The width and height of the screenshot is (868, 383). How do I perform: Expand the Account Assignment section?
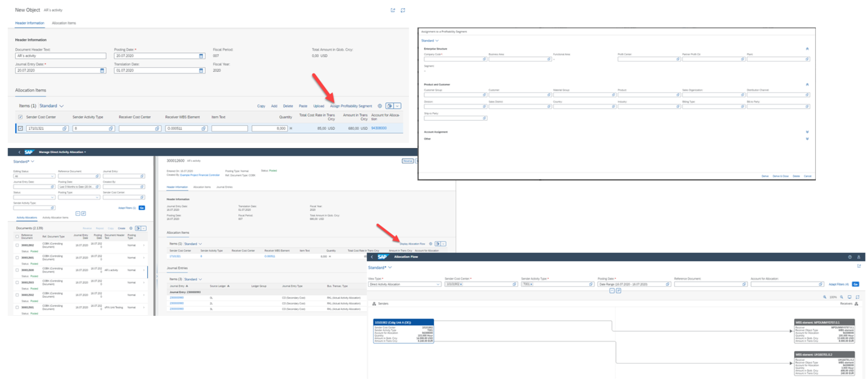pyautogui.click(x=807, y=132)
